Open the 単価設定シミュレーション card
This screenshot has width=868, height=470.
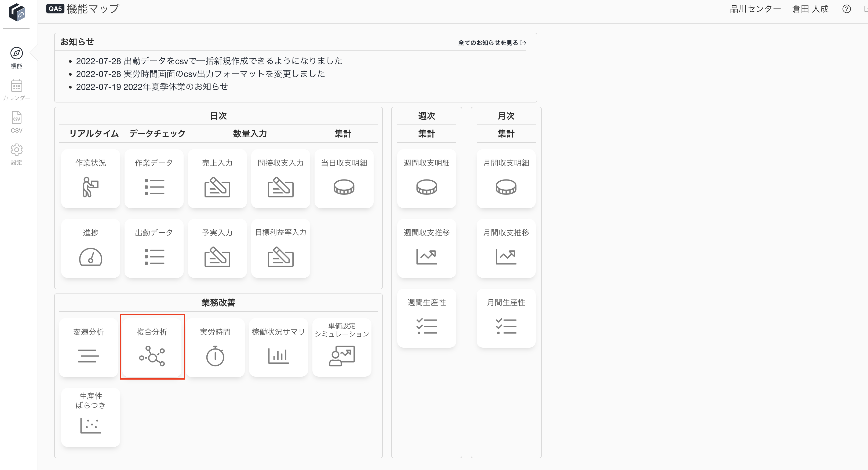342,347
